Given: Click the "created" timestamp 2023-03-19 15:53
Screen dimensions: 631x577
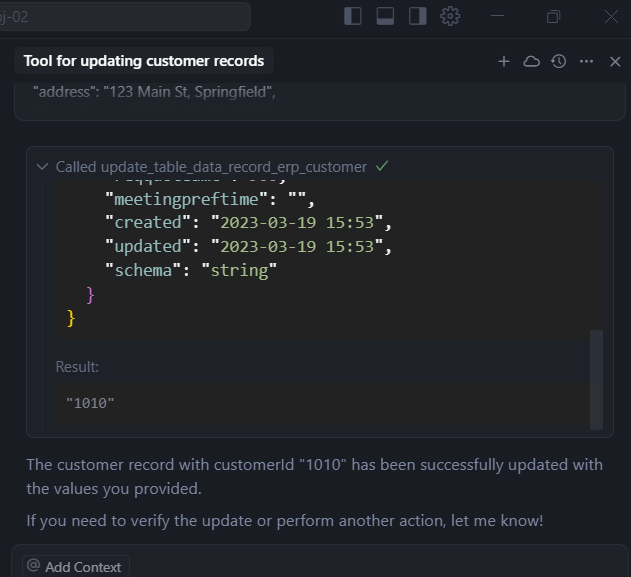Looking at the screenshot, I should 297,223.
